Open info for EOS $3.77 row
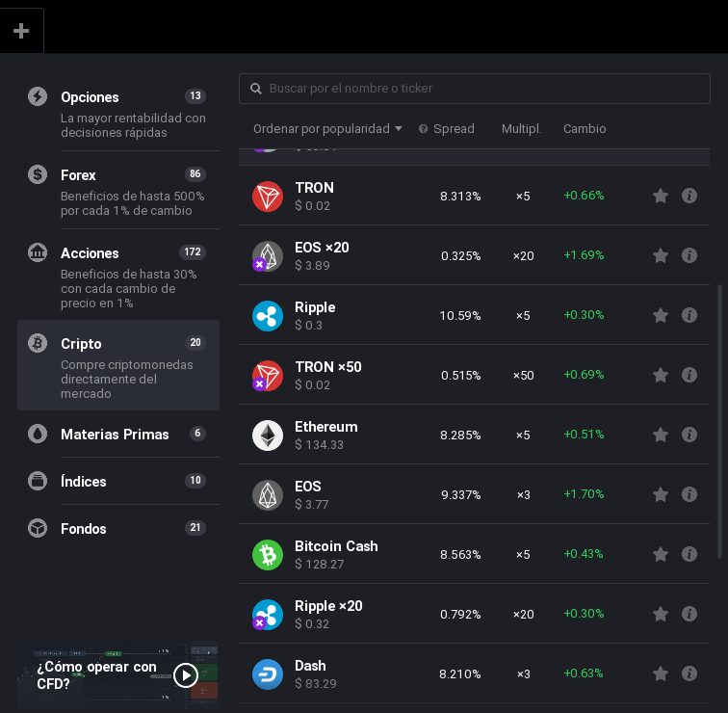 pos(689,494)
